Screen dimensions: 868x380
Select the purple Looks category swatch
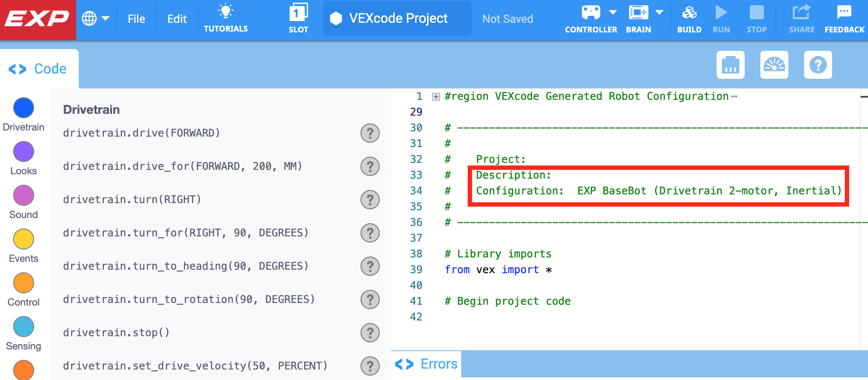click(24, 151)
